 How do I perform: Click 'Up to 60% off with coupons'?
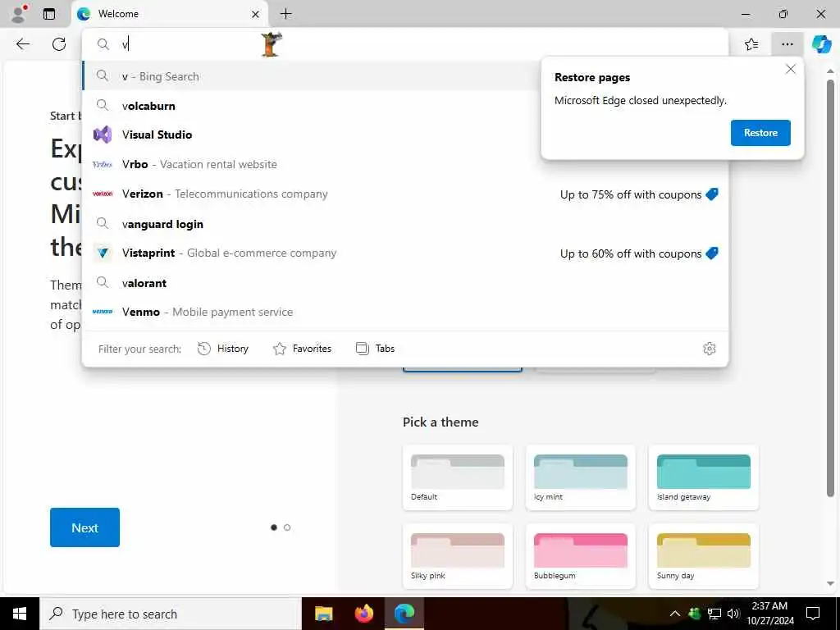click(631, 253)
